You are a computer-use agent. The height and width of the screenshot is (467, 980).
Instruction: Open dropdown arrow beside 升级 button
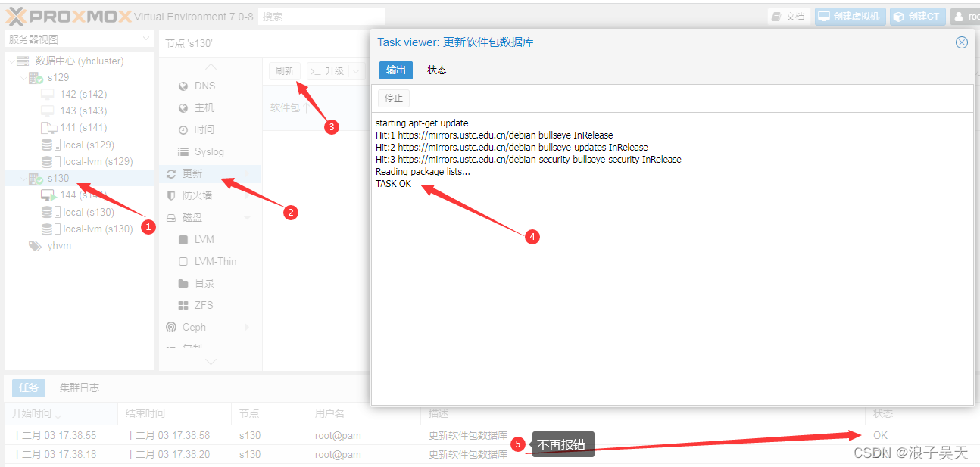[355, 71]
